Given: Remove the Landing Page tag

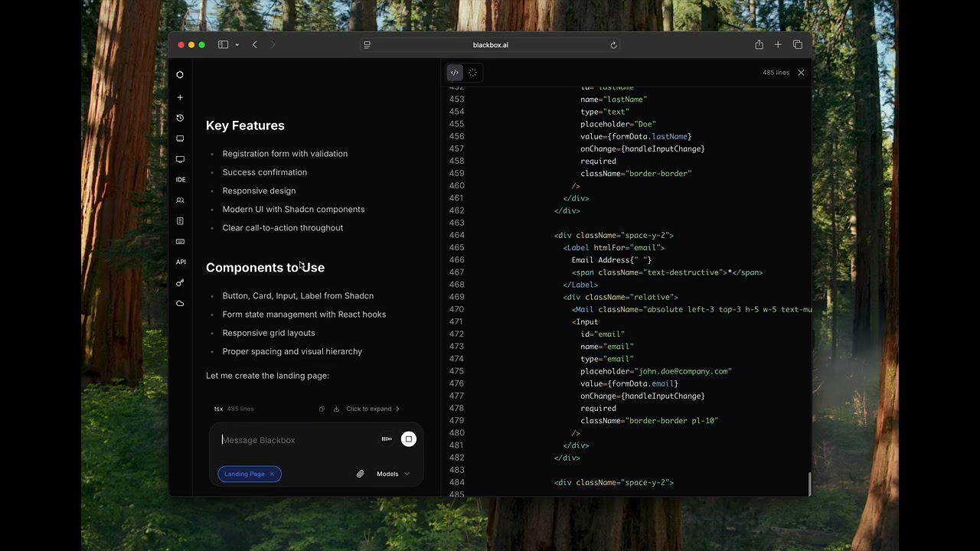Looking at the screenshot, I should [x=272, y=474].
